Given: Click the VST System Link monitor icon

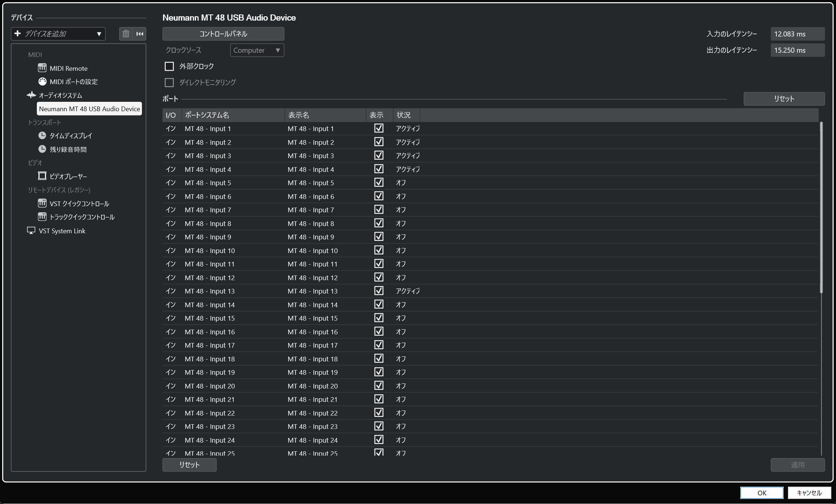Looking at the screenshot, I should [x=31, y=230].
